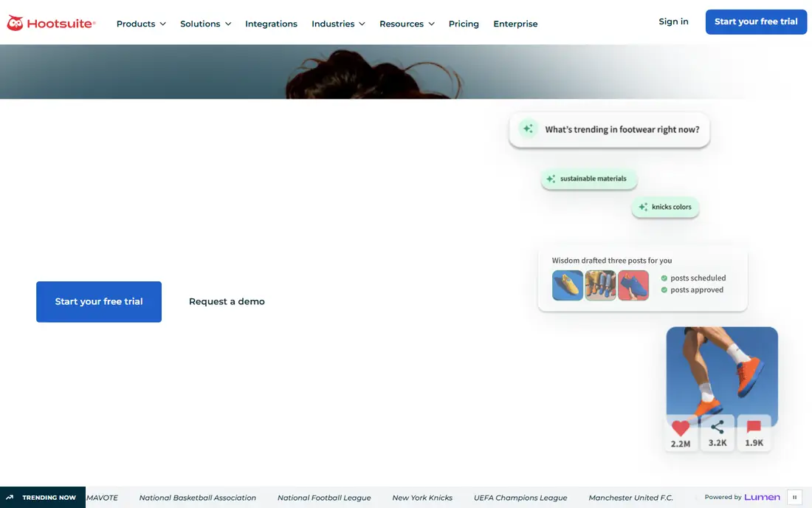Click the large Start your free trial button
Screen dimensions: 812x508
[99, 301]
